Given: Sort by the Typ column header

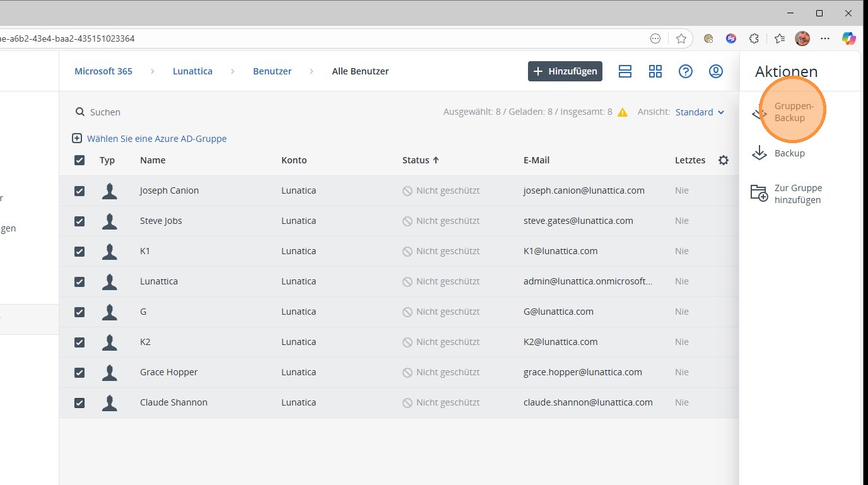Looking at the screenshot, I should point(107,160).
